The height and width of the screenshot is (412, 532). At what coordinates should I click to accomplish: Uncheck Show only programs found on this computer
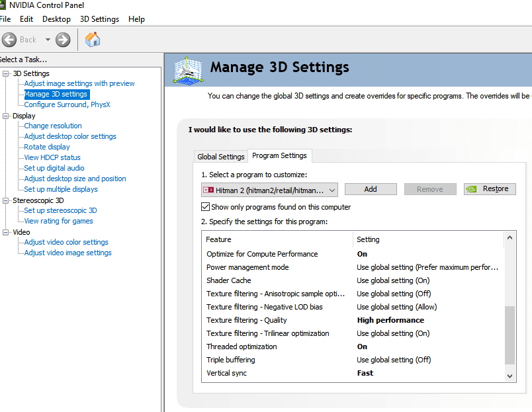[x=206, y=207]
